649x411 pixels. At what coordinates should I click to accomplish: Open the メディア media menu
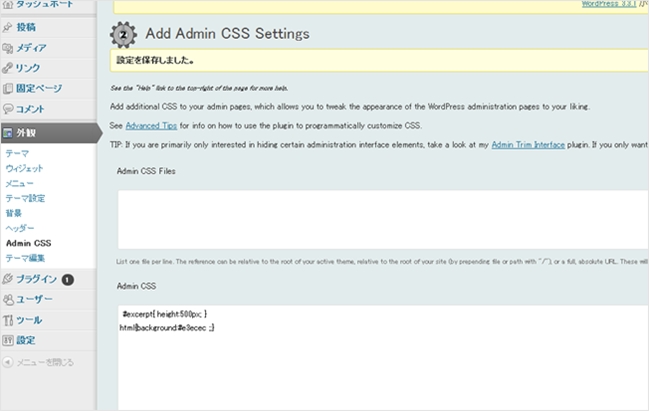[31, 48]
